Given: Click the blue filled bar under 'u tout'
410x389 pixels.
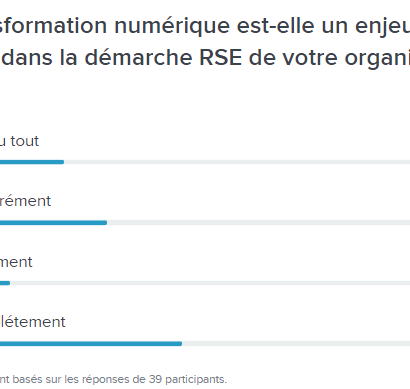Looking at the screenshot, I should click(32, 162).
